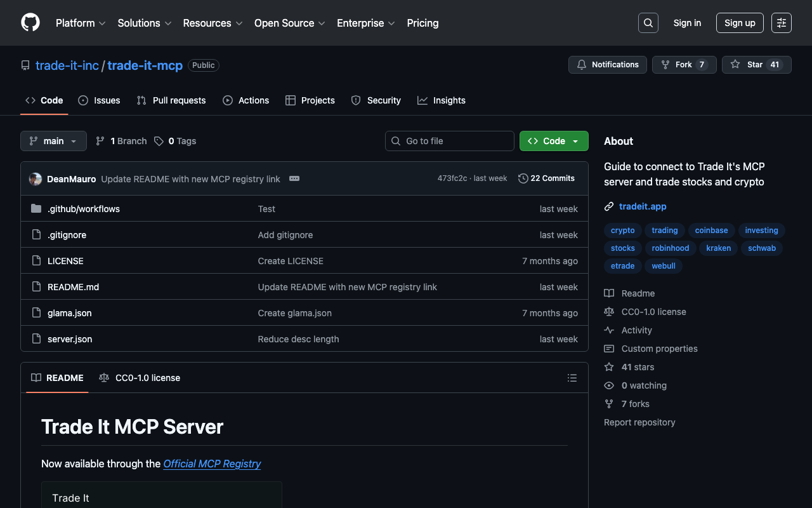
Task: Open README outline list icon
Action: click(x=572, y=378)
